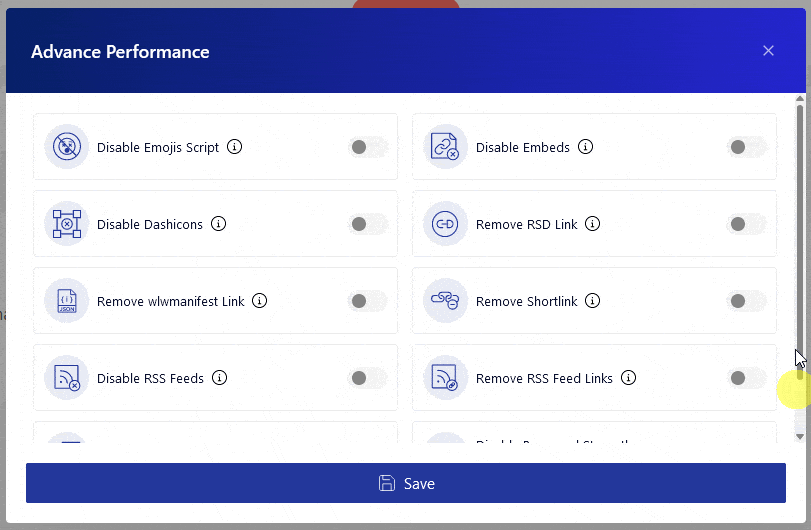Viewport: 811px width, 530px height.
Task: Enable the Disable Embeds switch
Action: click(x=747, y=147)
